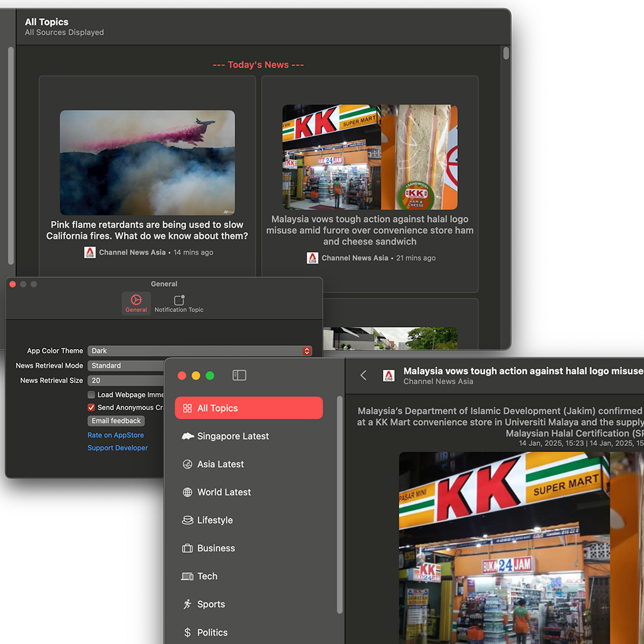Click the World globe icon

coord(187,492)
